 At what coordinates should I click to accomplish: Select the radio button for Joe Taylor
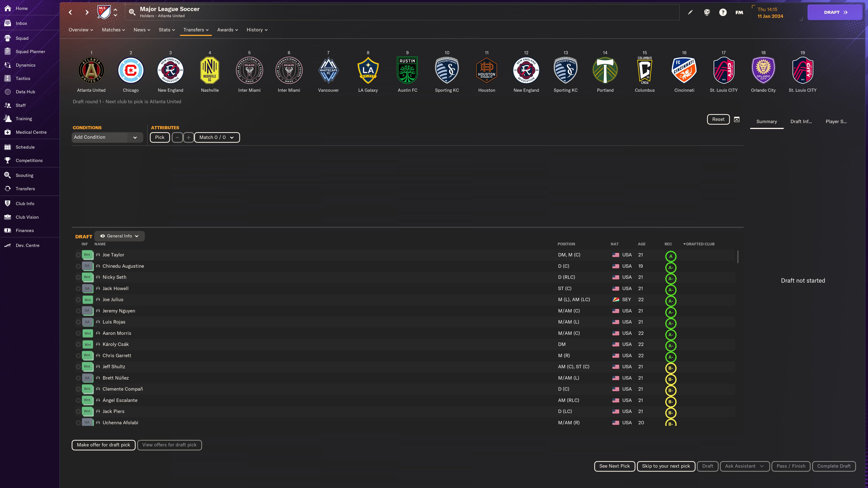[x=78, y=255]
